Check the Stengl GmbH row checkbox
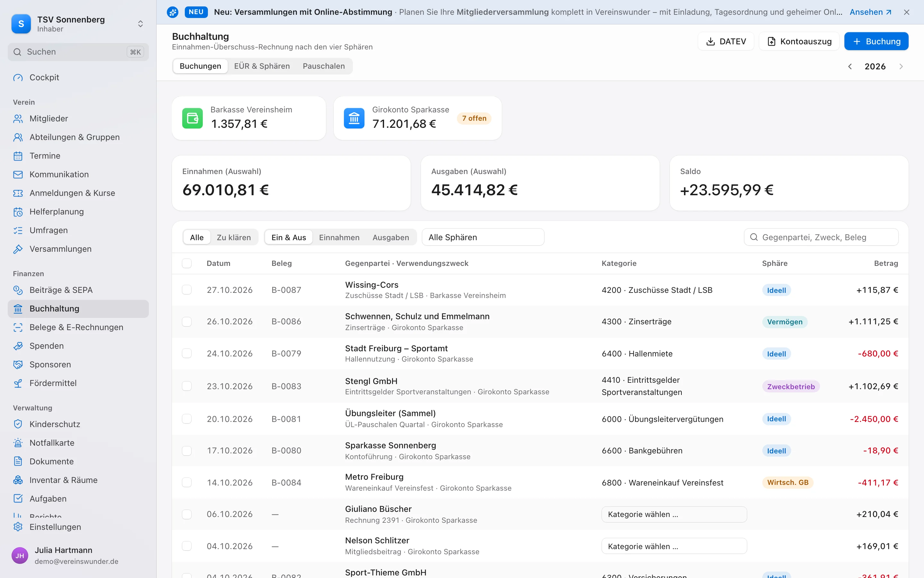Screen dimensions: 924x578 (x=187, y=387)
